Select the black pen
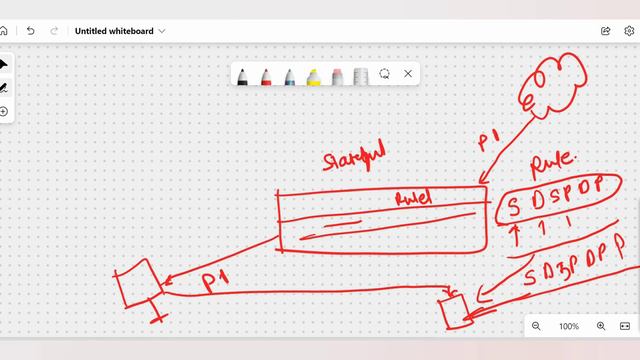The image size is (640, 360). 242,77
